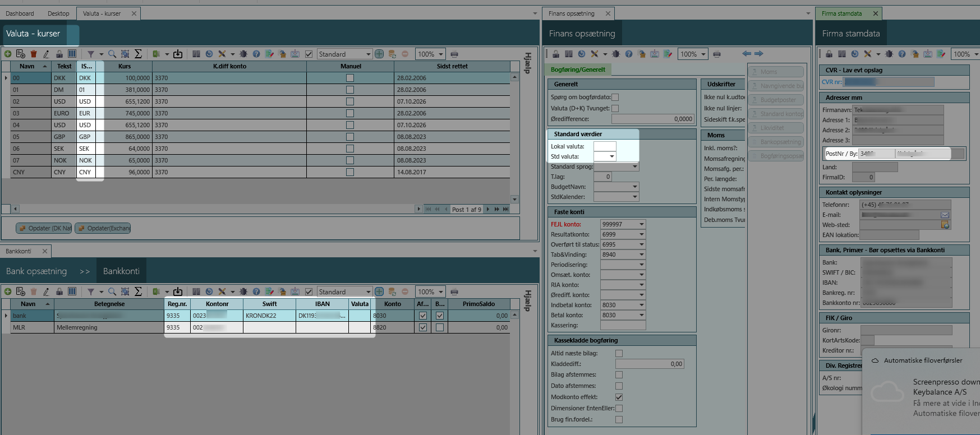980x435 pixels.
Task: Search with magnifier in Valuta - kurser toolbar
Action: (x=112, y=54)
